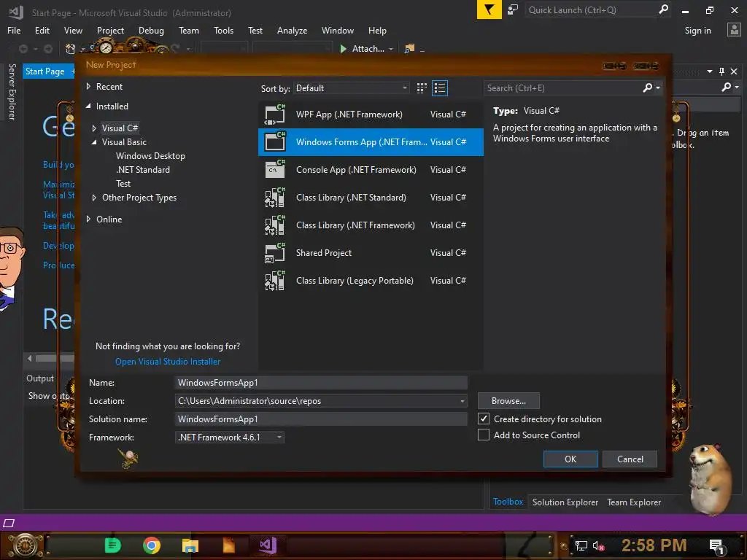Click the account avatar icon near Sign in

click(x=734, y=30)
